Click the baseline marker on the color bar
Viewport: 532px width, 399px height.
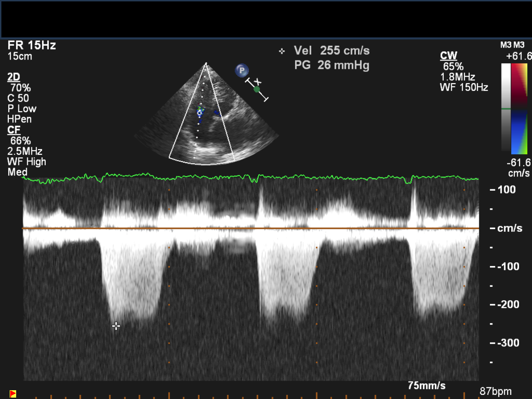(x=506, y=109)
